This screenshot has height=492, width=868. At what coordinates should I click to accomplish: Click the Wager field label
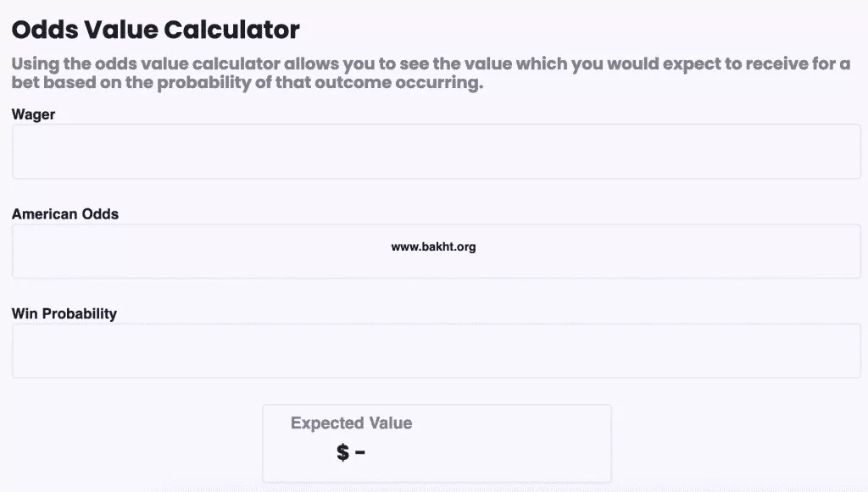tap(34, 114)
